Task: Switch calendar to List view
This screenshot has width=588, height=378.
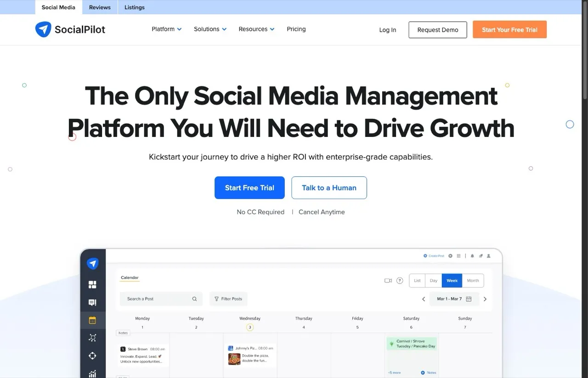Action: coord(417,281)
